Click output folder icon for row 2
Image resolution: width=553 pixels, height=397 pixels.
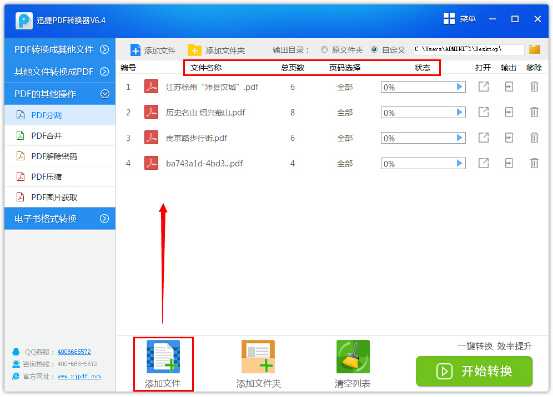[509, 112]
